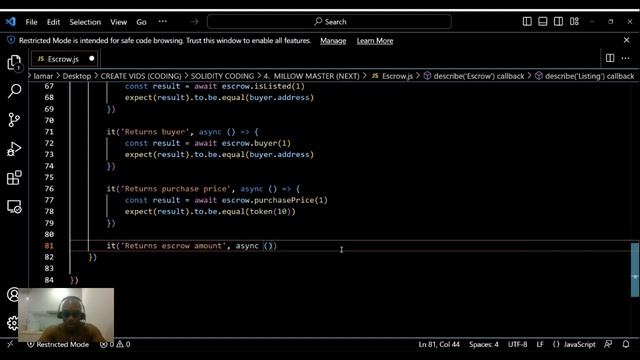
Task: Open the Edit menu
Action: [53, 22]
